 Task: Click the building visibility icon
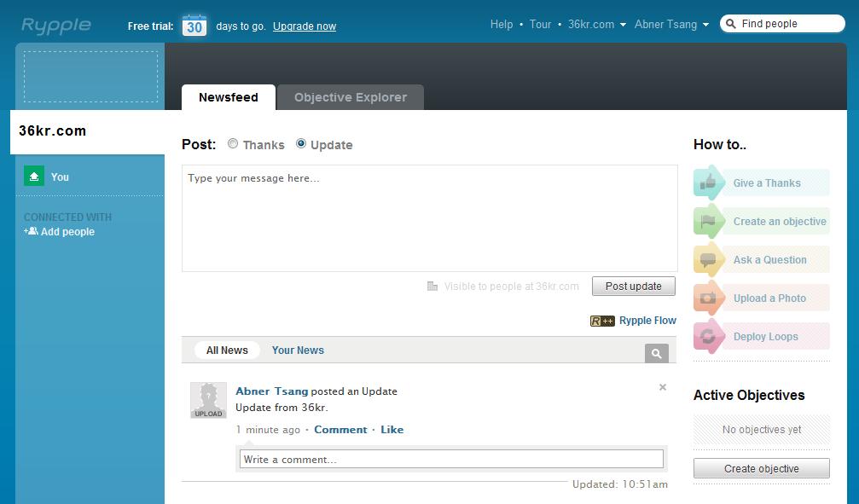tap(432, 286)
